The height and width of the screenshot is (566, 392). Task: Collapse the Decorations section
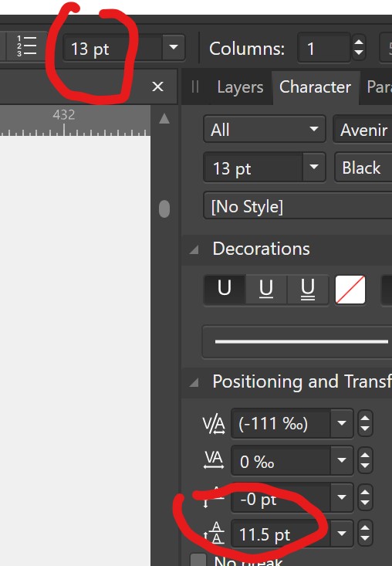point(194,249)
